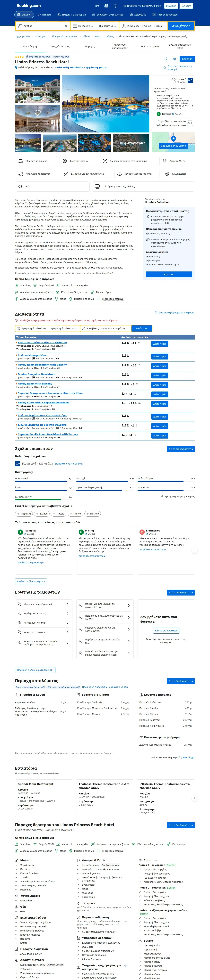This screenshot has height=980, width=210.
Task: Expand the question Ποια είναι η πολιτική σχετικά με το WiFi
Action: [105, 617]
